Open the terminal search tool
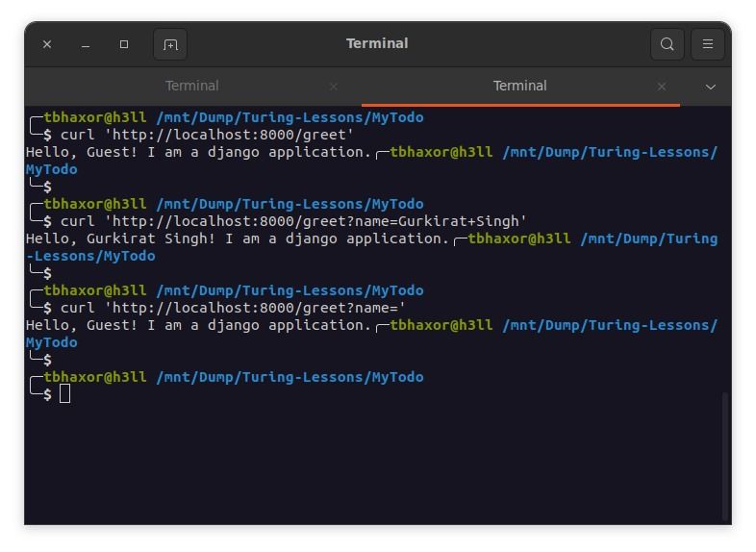756x552 pixels. point(667,44)
